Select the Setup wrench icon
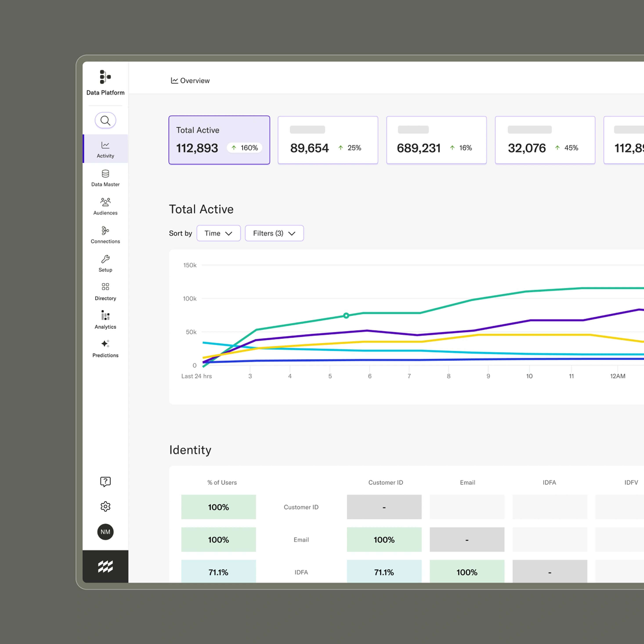The image size is (644, 644). (x=105, y=263)
